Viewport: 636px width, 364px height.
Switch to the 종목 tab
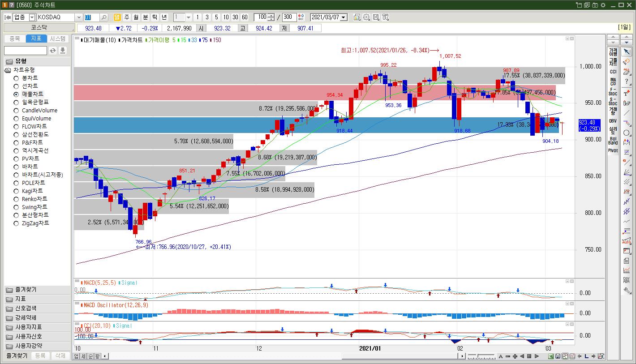click(x=15, y=39)
